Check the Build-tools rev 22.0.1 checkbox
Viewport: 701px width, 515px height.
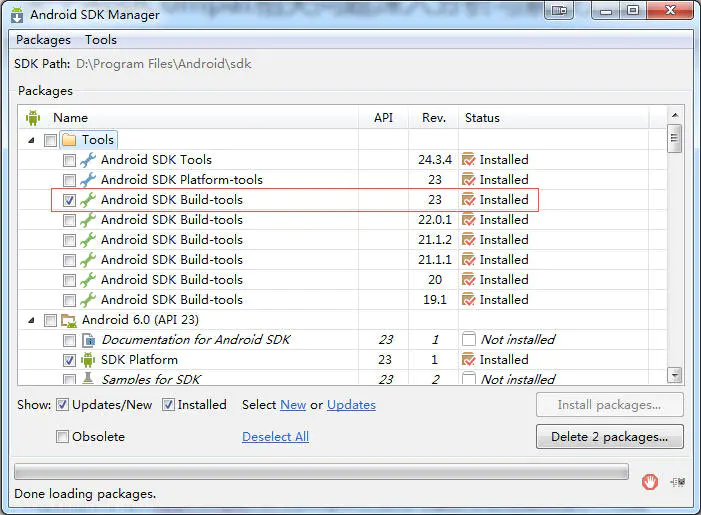coord(69,220)
